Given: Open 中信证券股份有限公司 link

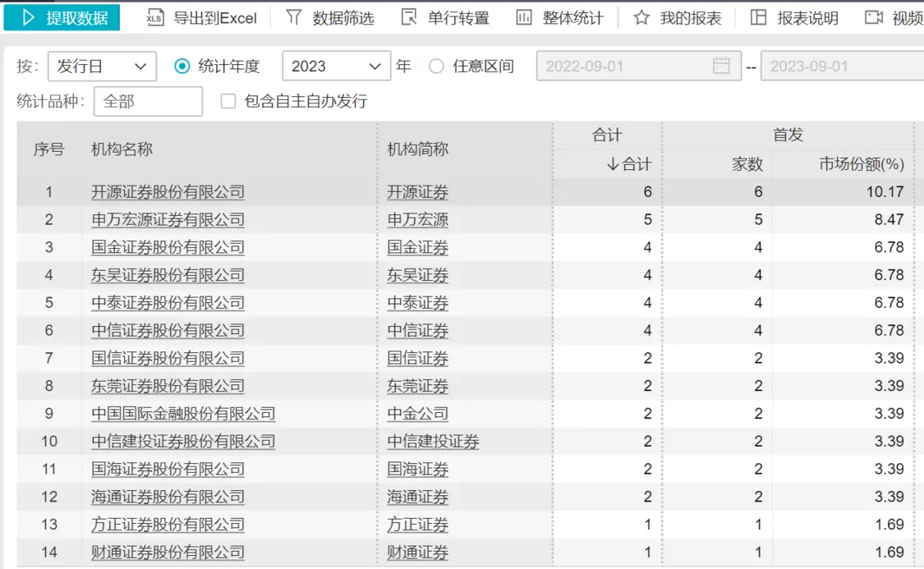Looking at the screenshot, I should pos(168,330).
